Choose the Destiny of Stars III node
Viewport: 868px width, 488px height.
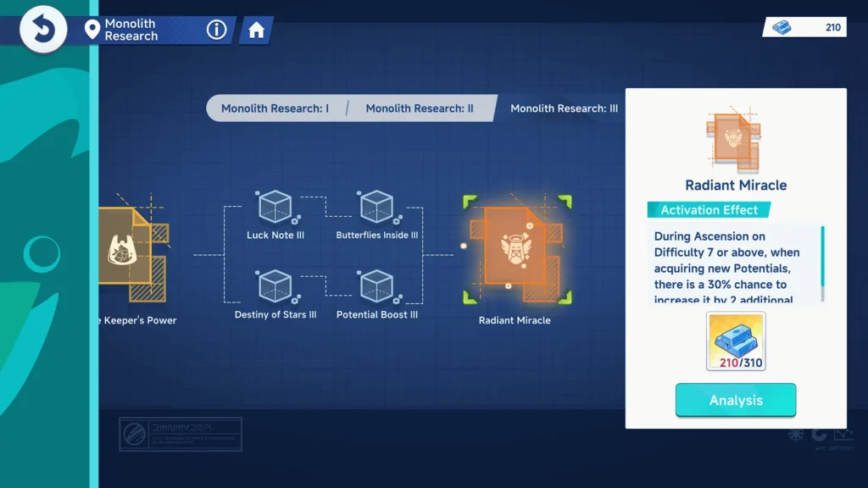click(x=275, y=287)
